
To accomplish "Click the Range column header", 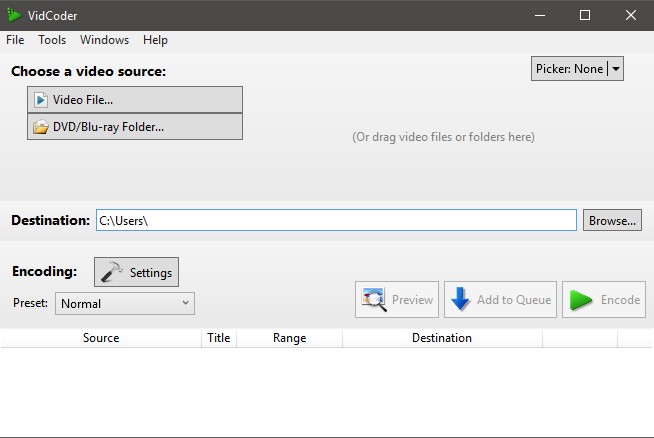I will point(289,338).
